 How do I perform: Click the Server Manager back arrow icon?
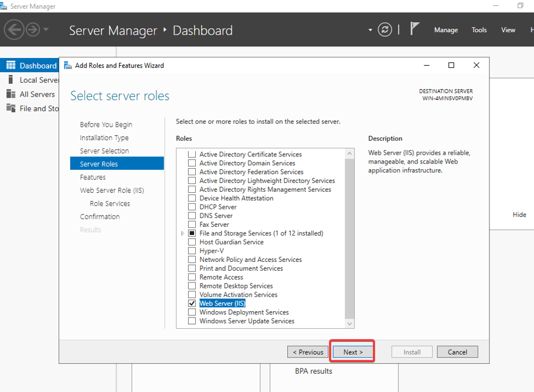(x=14, y=29)
